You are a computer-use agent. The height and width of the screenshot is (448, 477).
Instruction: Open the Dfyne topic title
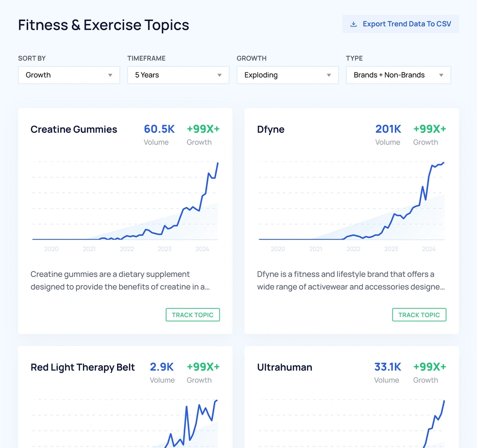[271, 129]
